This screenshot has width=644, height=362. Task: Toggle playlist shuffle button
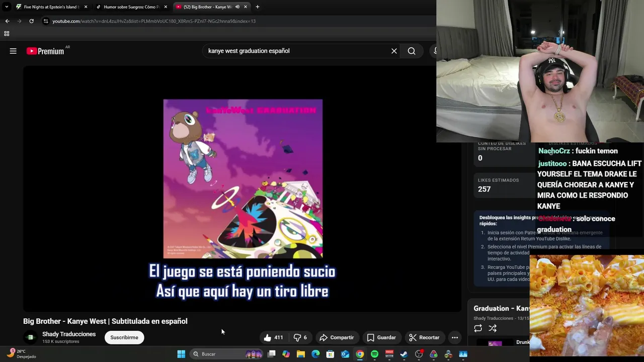click(493, 328)
